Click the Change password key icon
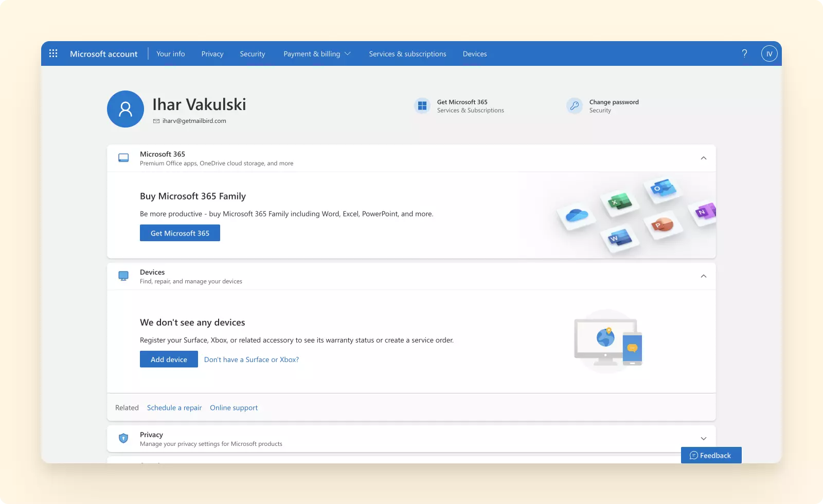This screenshot has width=823, height=504. [574, 106]
